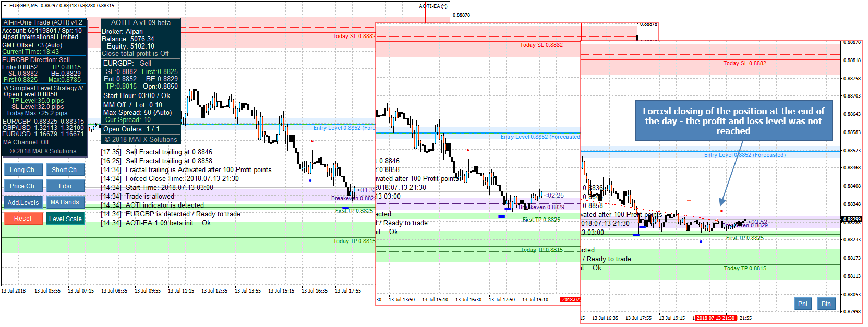This screenshot has height=327, width=868.
Task: Click the Add.Levels button
Action: tap(23, 202)
